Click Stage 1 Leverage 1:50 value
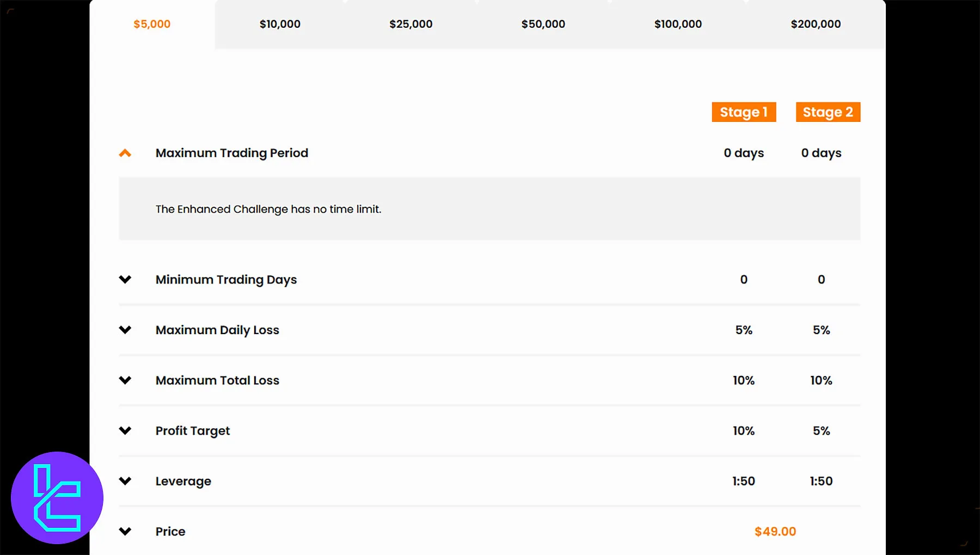This screenshot has height=555, width=980. [744, 481]
